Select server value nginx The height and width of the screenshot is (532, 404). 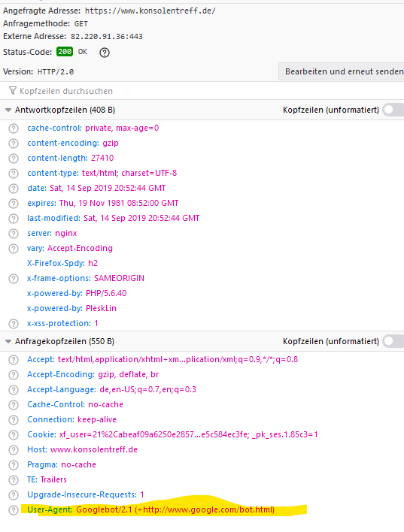pyautogui.click(x=66, y=234)
